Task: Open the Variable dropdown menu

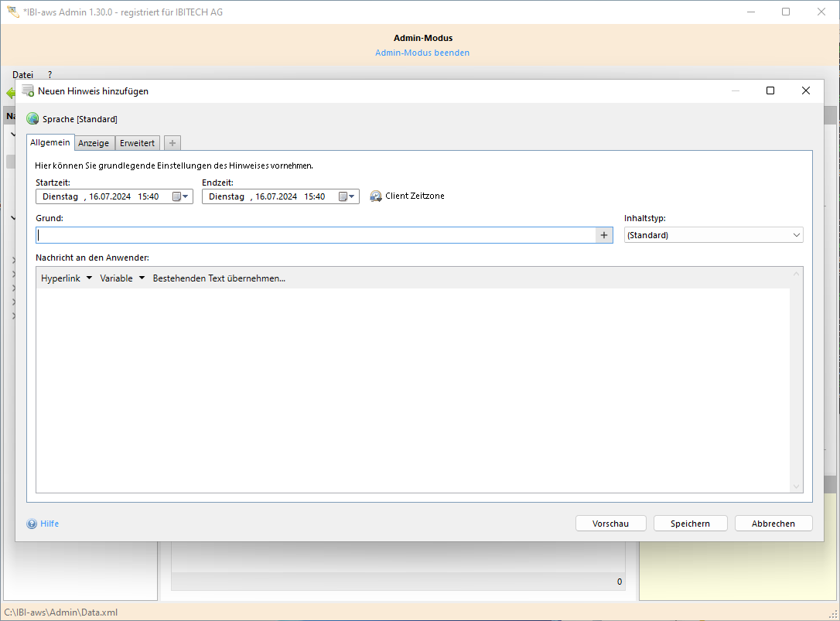Action: click(122, 278)
